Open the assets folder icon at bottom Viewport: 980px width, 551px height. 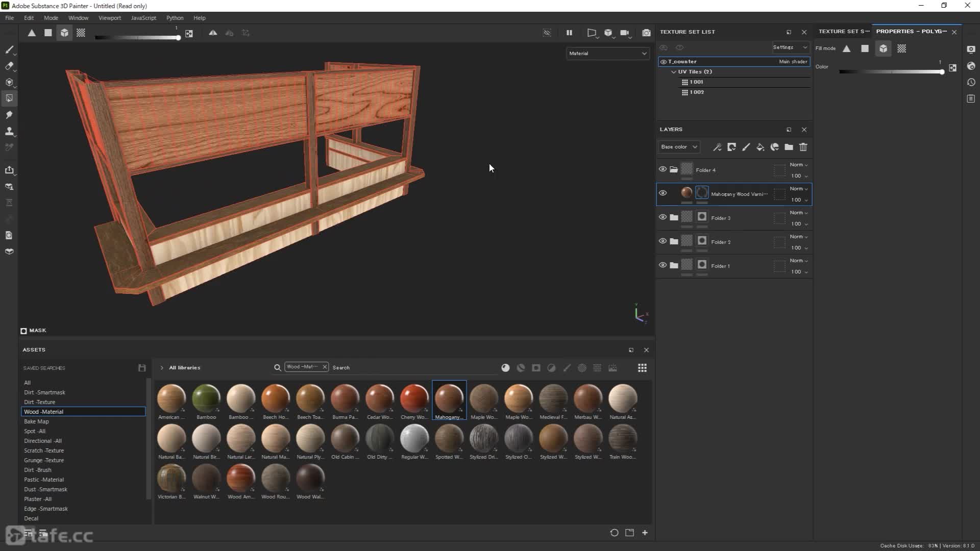[x=629, y=533]
